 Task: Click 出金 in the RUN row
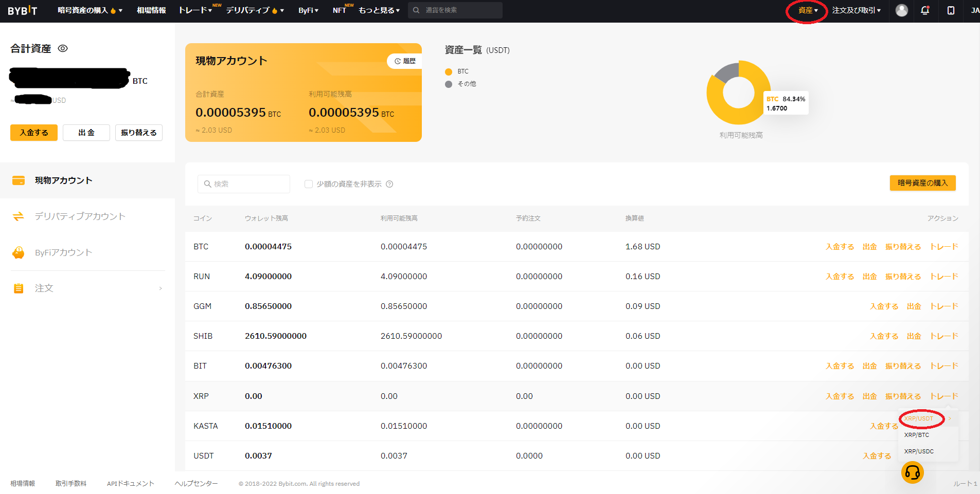870,277
